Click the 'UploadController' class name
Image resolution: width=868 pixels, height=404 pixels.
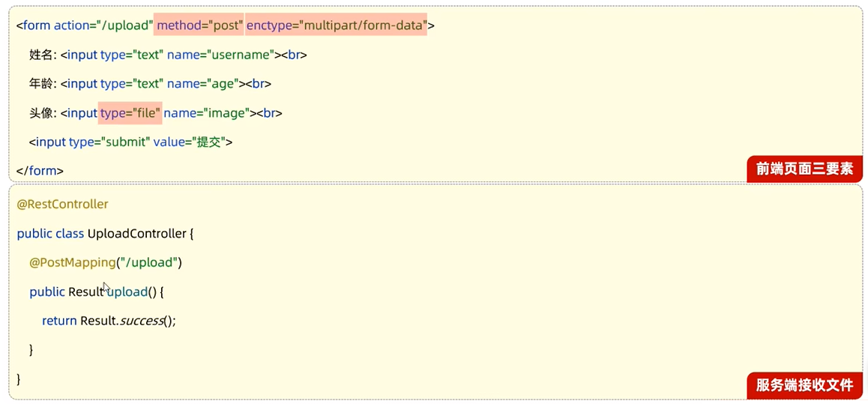(136, 234)
